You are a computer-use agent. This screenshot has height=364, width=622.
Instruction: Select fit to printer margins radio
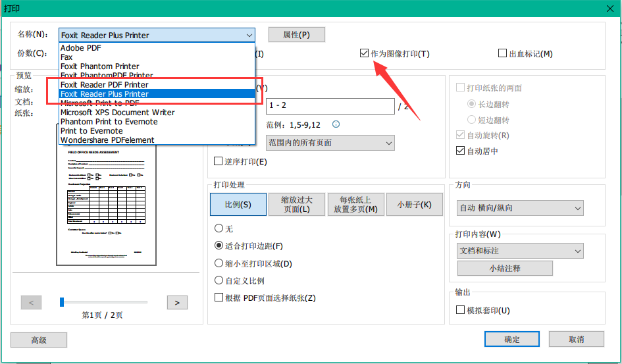(219, 246)
